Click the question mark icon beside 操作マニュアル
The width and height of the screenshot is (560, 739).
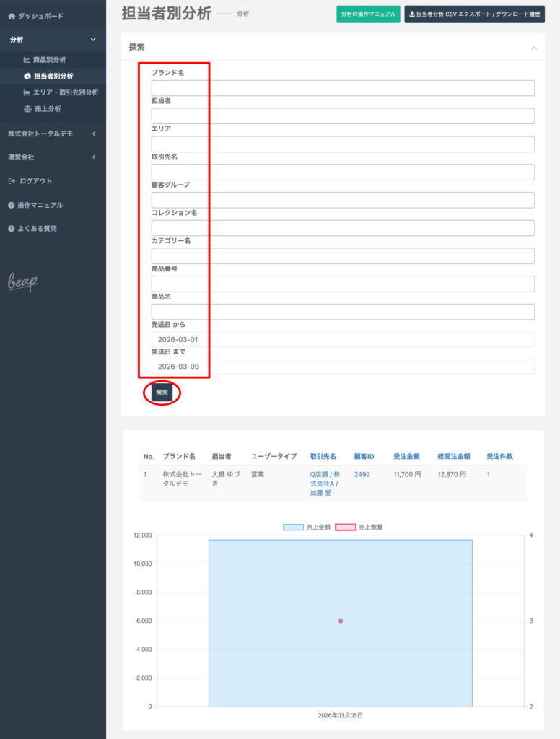pos(12,205)
